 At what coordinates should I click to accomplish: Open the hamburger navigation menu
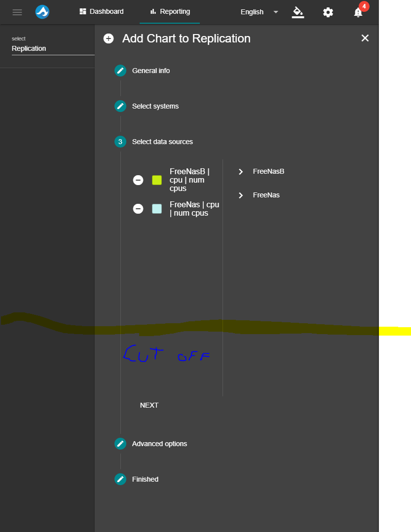point(17,12)
